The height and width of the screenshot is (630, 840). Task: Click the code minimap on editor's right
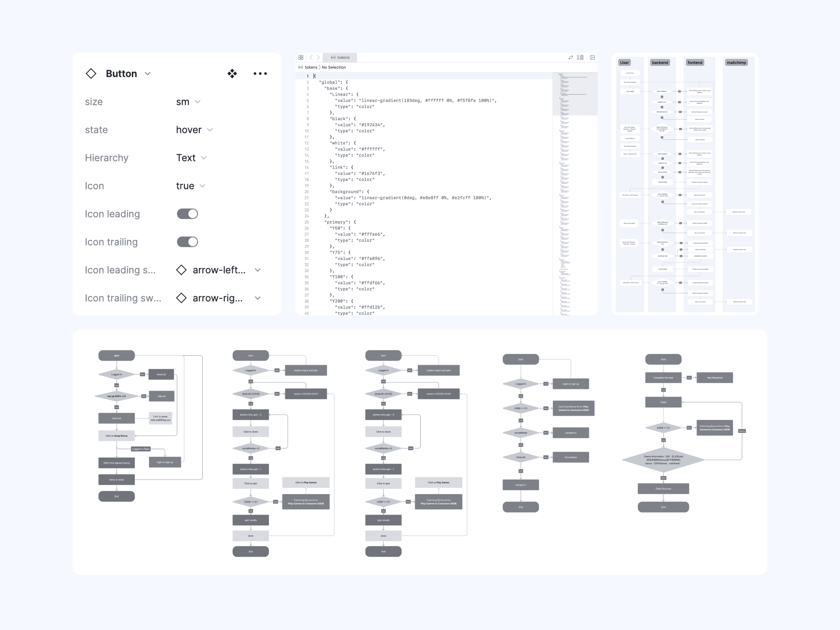click(575, 194)
